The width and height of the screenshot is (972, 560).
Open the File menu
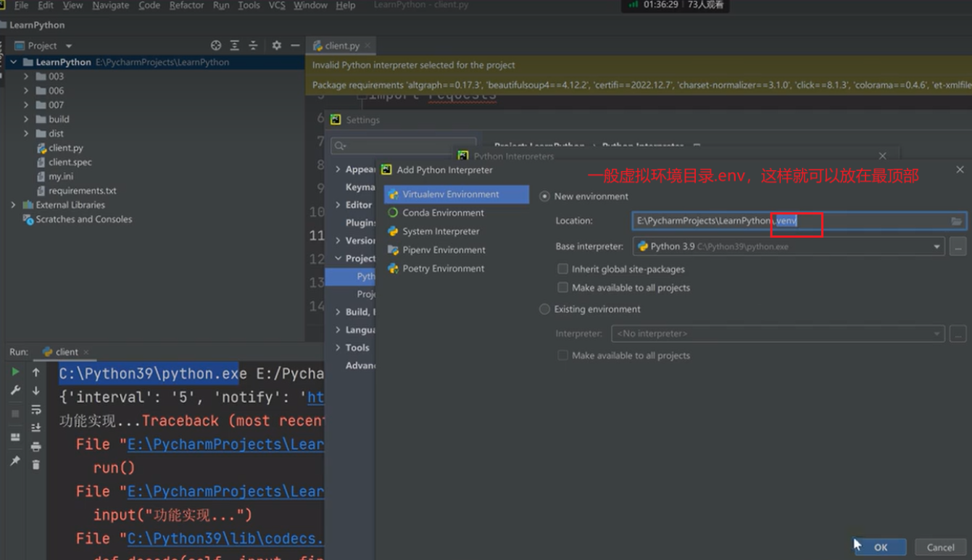21,5
